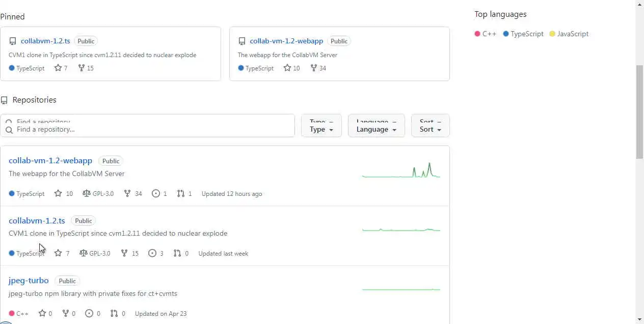Click 'The webapp for the CollabVM Server' in list row
Image resolution: width=644 pixels, height=324 pixels.
coord(67,173)
